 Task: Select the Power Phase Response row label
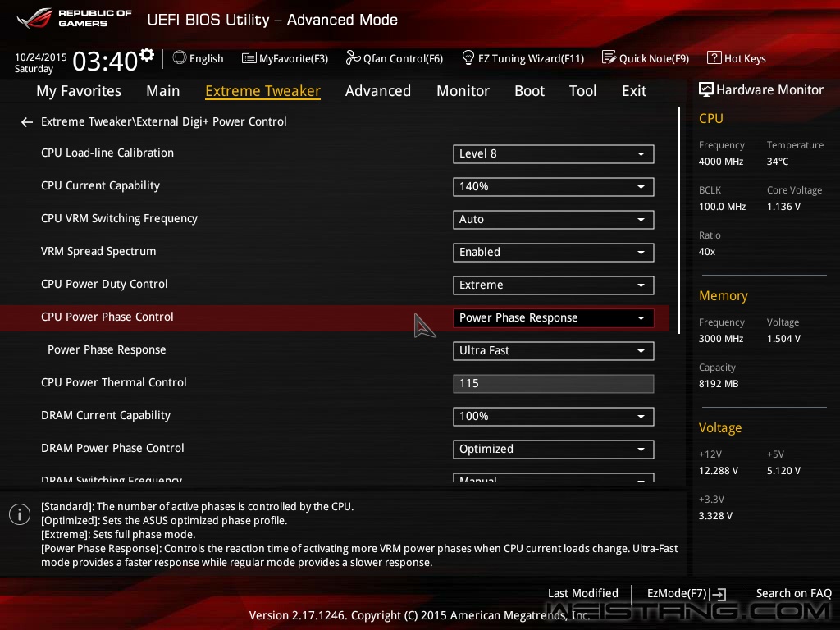tap(107, 349)
